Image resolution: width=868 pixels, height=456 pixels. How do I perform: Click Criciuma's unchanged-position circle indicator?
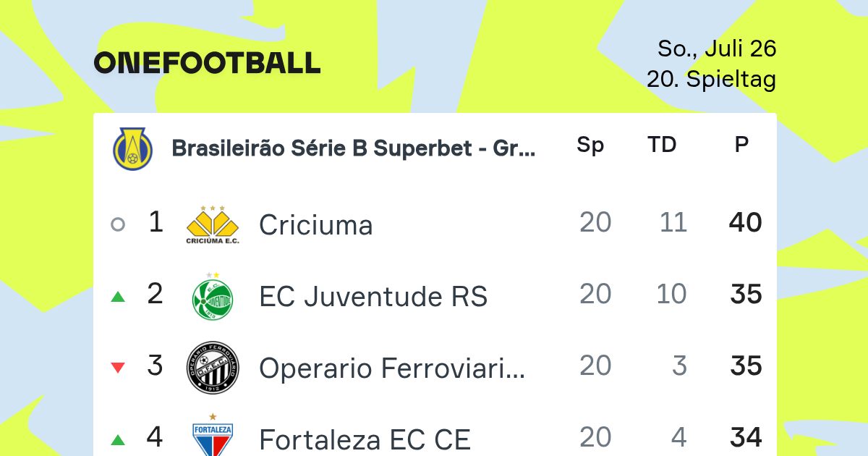tap(118, 224)
